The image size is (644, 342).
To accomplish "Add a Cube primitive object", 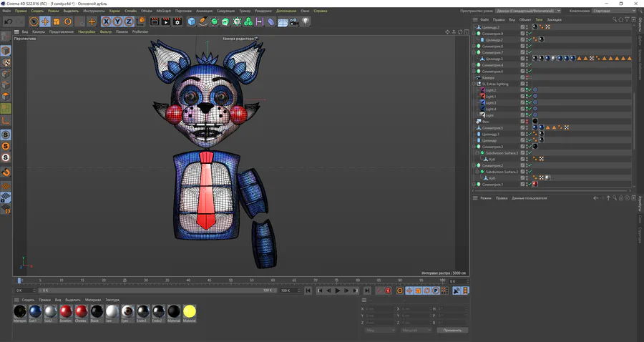I will [192, 21].
